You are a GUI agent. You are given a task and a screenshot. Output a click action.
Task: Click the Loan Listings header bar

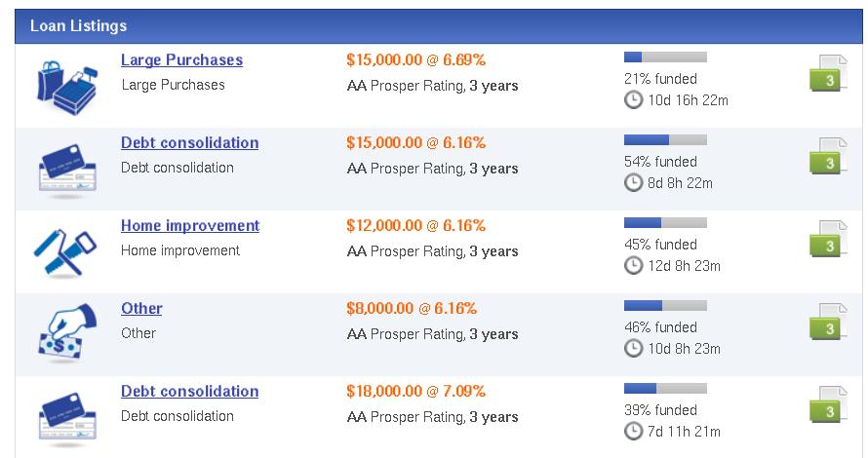click(439, 26)
